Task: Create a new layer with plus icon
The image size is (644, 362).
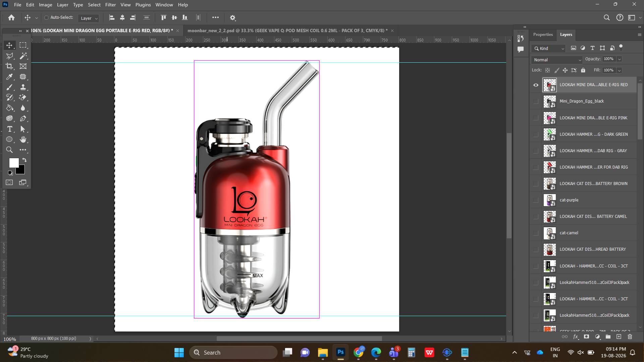Action: click(x=619, y=337)
